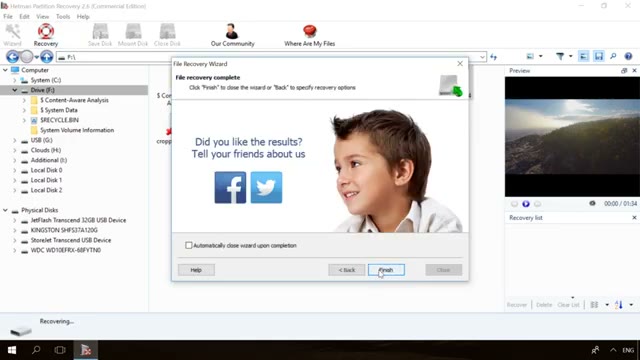Click the view mode icon in recovery list
The image size is (640, 360).
click(x=594, y=305)
